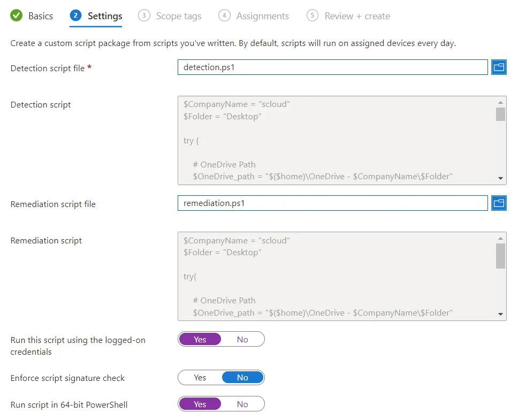
Task: Click down arrow in Detection script box
Action: pyautogui.click(x=500, y=178)
